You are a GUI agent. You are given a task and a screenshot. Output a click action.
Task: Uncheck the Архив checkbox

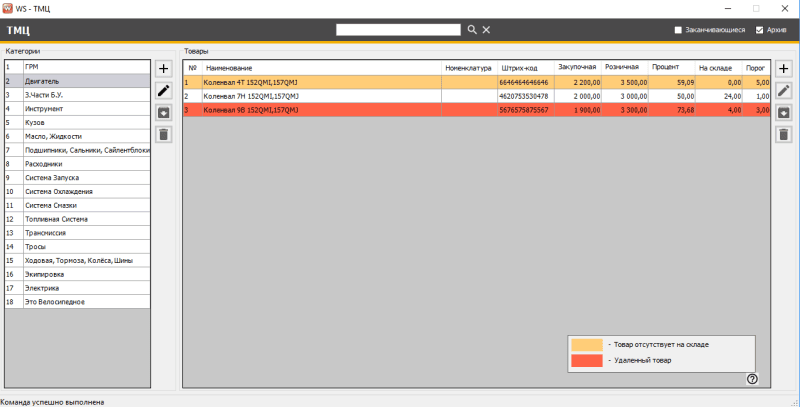[760, 30]
